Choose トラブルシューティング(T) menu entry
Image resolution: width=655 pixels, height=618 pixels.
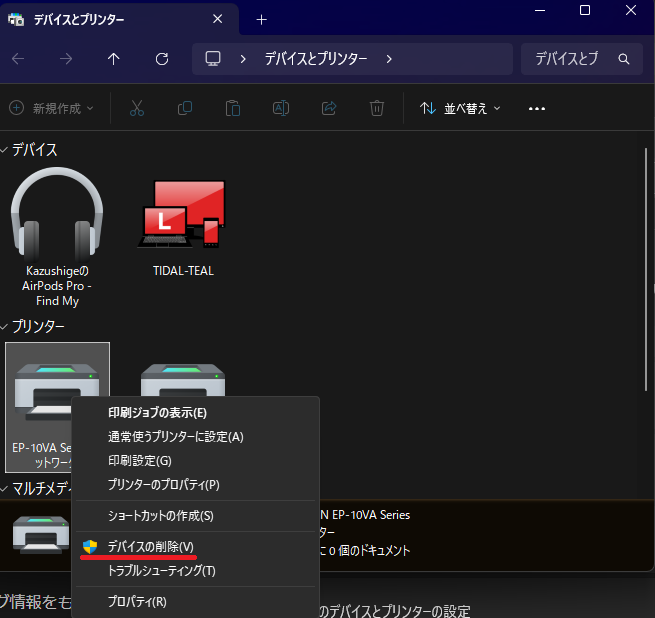pos(195,570)
